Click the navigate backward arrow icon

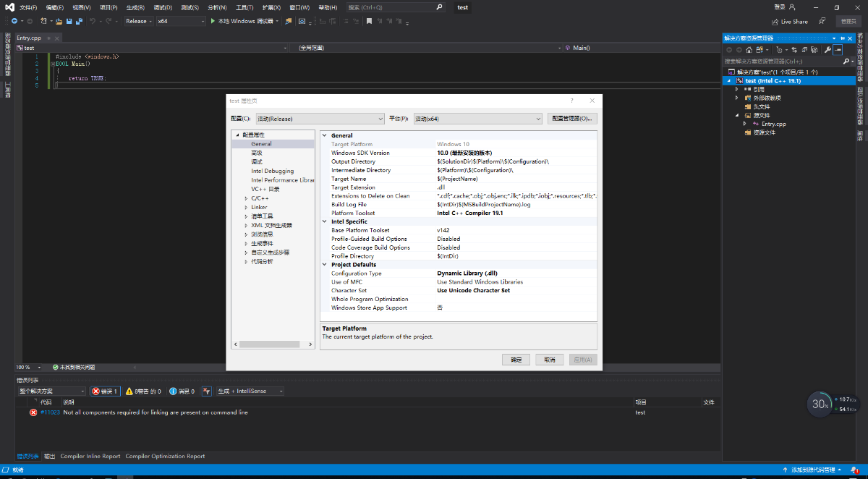click(x=14, y=21)
